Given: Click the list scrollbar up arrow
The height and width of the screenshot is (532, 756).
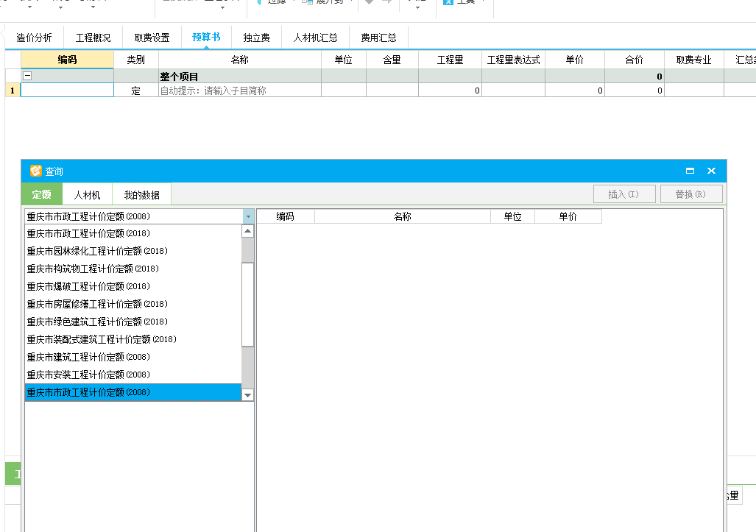Looking at the screenshot, I should [247, 231].
